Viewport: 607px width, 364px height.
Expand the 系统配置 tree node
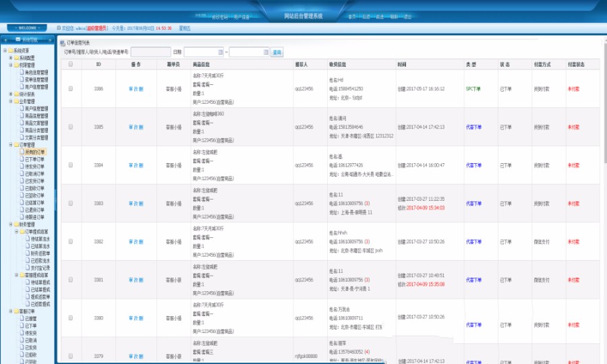click(x=11, y=58)
